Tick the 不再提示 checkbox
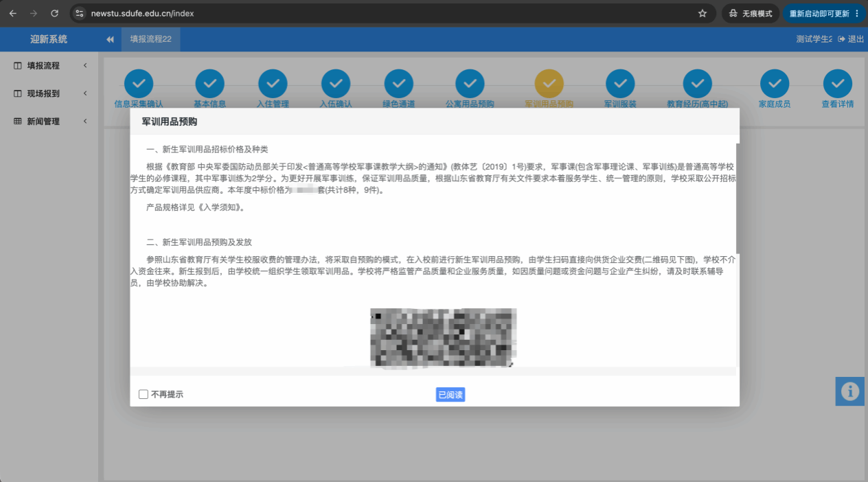Screen dimensions: 868x482 pyautogui.click(x=144, y=394)
